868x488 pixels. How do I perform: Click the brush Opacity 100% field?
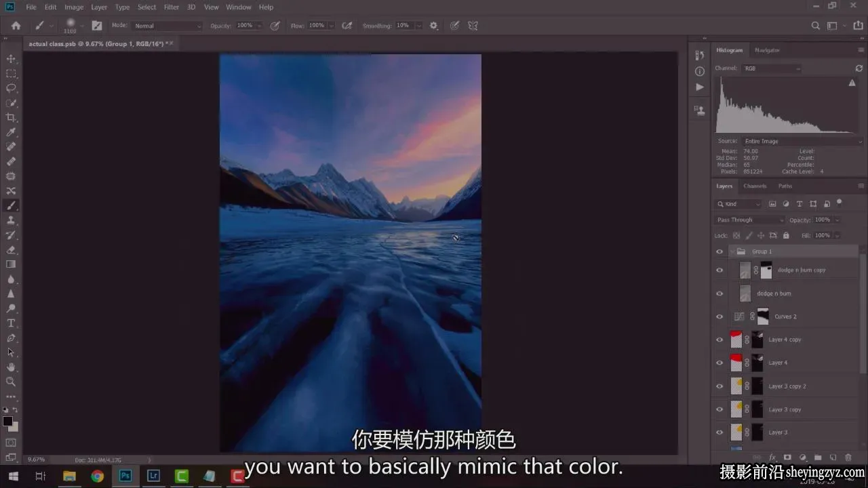(x=245, y=26)
